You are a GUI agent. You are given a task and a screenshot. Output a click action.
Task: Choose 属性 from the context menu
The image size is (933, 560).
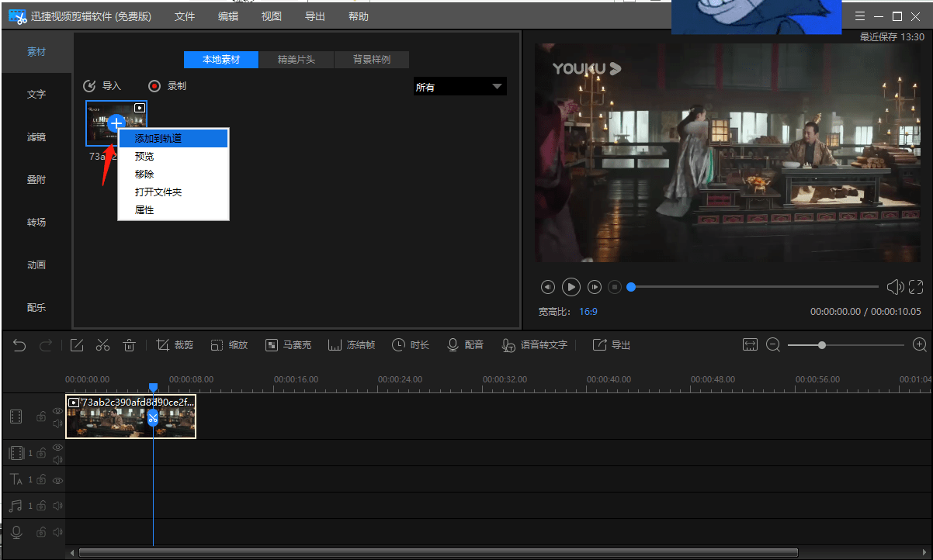click(173, 209)
